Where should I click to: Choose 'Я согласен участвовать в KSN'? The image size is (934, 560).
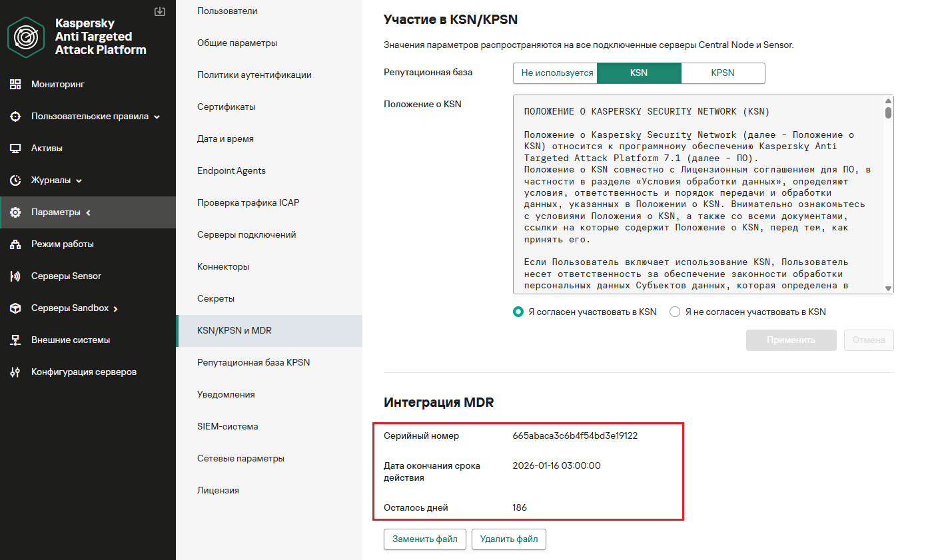tap(518, 312)
